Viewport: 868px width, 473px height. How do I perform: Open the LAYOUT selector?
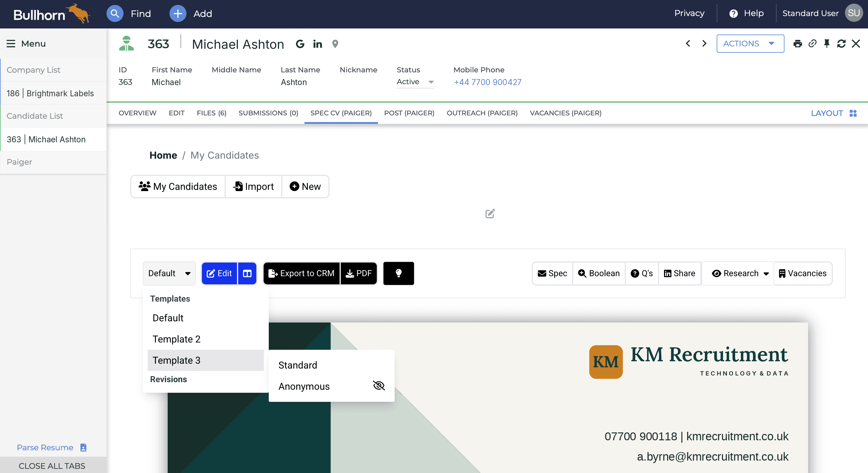(x=833, y=113)
